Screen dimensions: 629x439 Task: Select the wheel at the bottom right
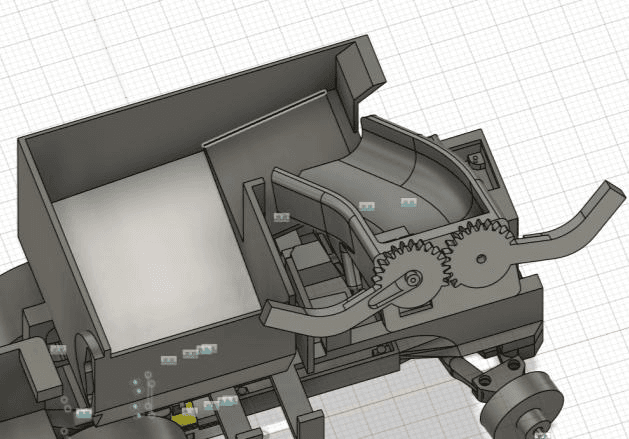click(521, 407)
